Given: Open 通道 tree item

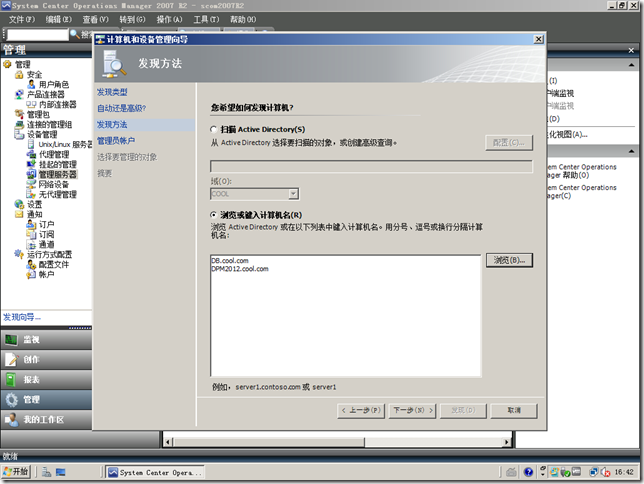Looking at the screenshot, I should click(x=46, y=244).
